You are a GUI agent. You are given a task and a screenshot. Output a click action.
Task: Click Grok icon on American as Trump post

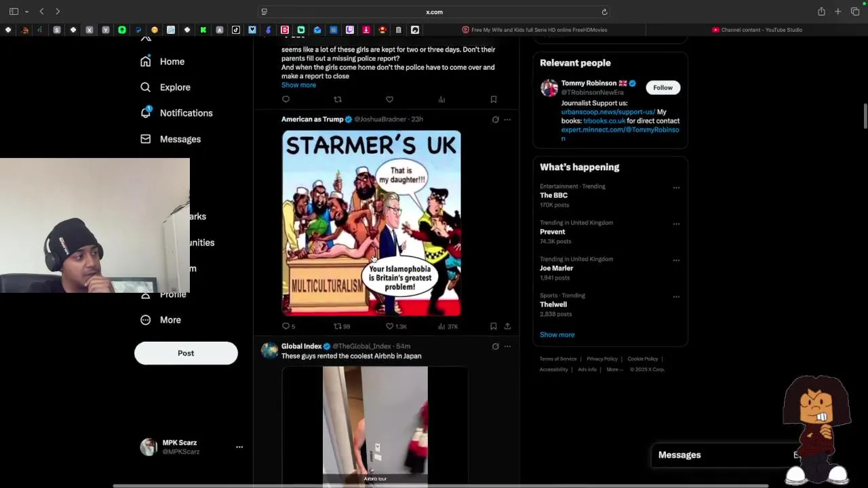click(495, 119)
